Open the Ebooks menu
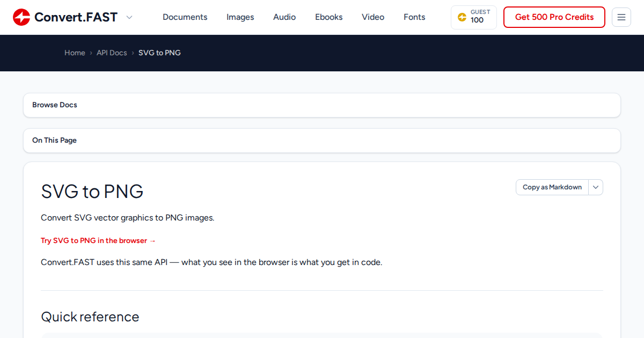 pyautogui.click(x=329, y=17)
